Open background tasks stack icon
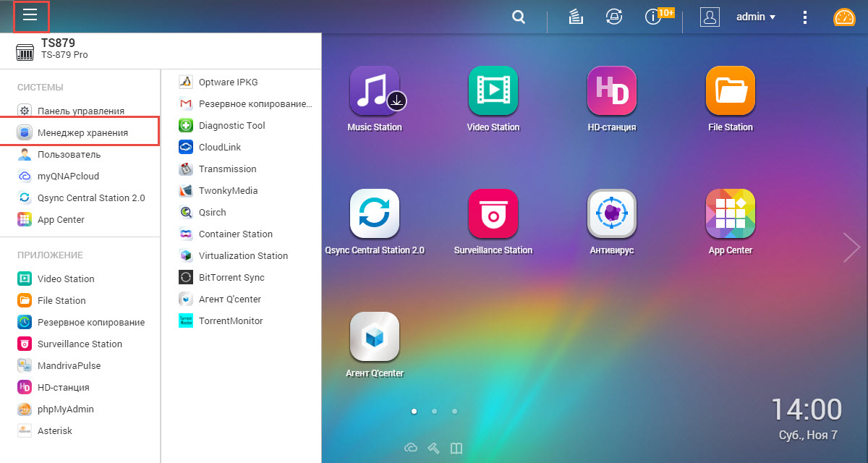The height and width of the screenshot is (463, 868). 576,17
